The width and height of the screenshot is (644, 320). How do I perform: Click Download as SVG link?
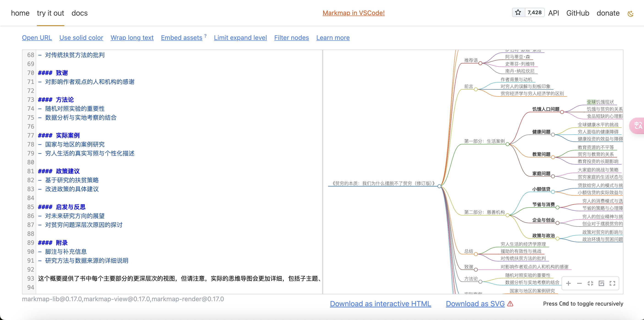[475, 303]
